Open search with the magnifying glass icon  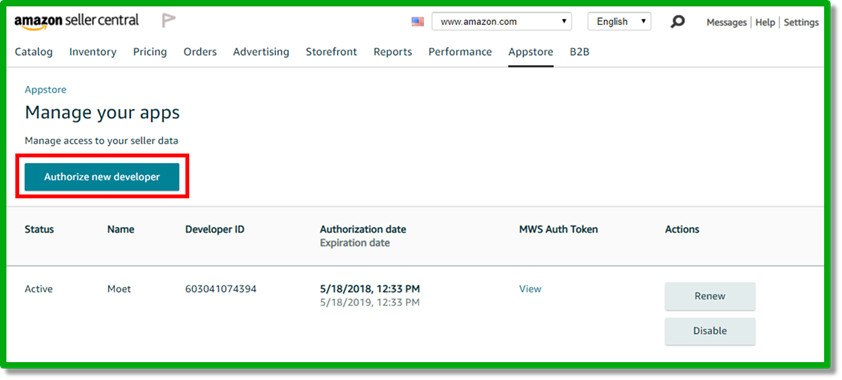point(678,21)
